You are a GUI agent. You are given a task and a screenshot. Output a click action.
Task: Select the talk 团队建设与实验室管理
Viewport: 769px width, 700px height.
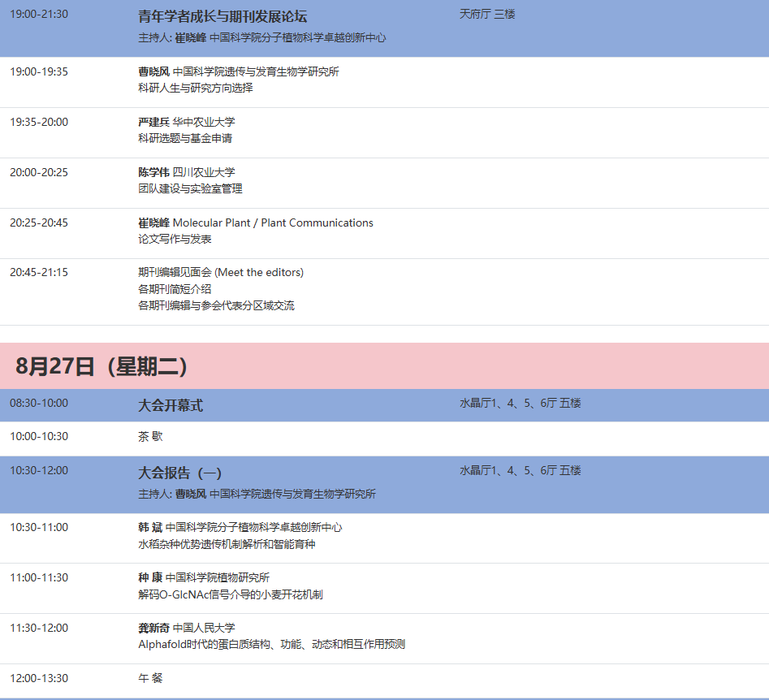click(190, 188)
